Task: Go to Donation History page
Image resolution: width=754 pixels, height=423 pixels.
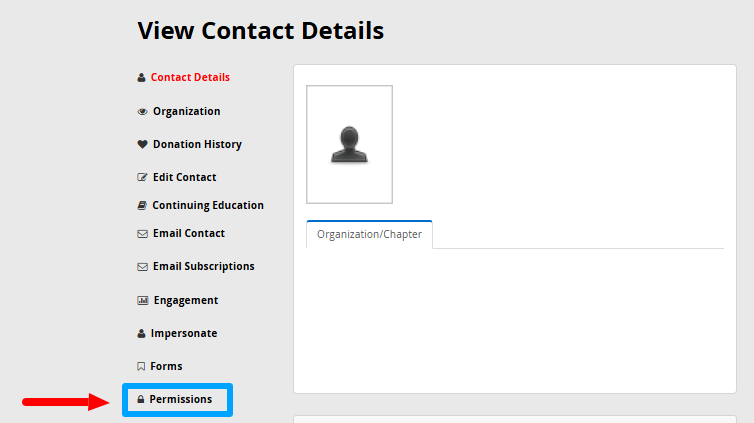Action: 197,144
